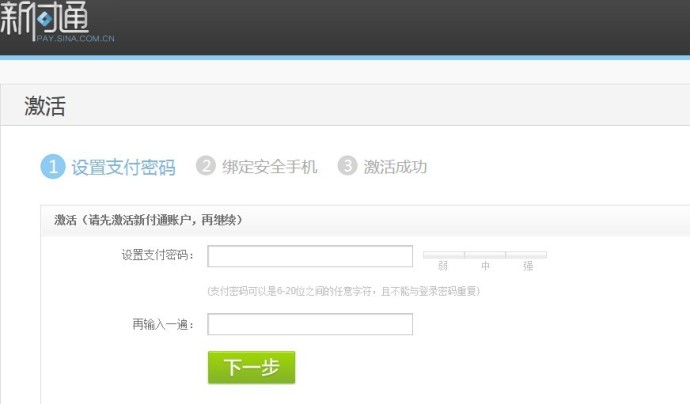Click the 中 strength label
The image size is (690, 404).
(485, 266)
